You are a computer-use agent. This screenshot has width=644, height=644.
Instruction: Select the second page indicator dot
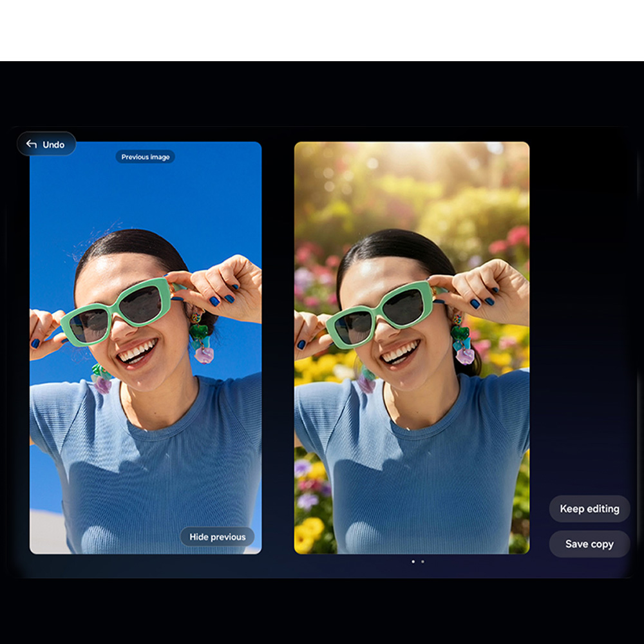[422, 562]
